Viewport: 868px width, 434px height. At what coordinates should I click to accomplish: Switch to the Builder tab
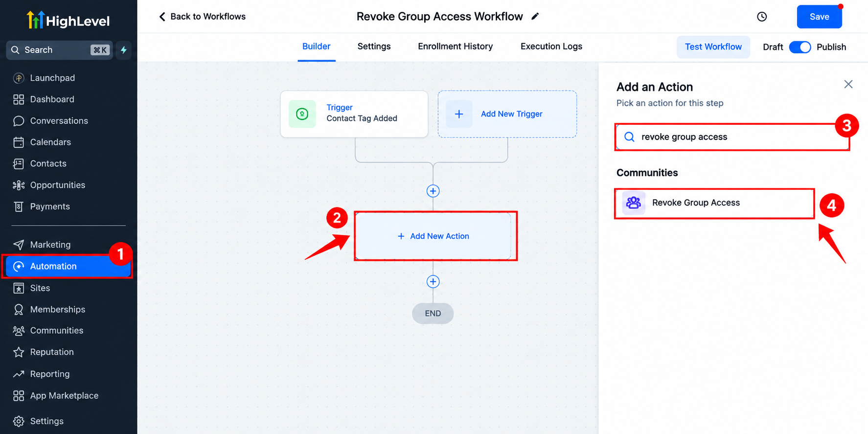pos(316,46)
